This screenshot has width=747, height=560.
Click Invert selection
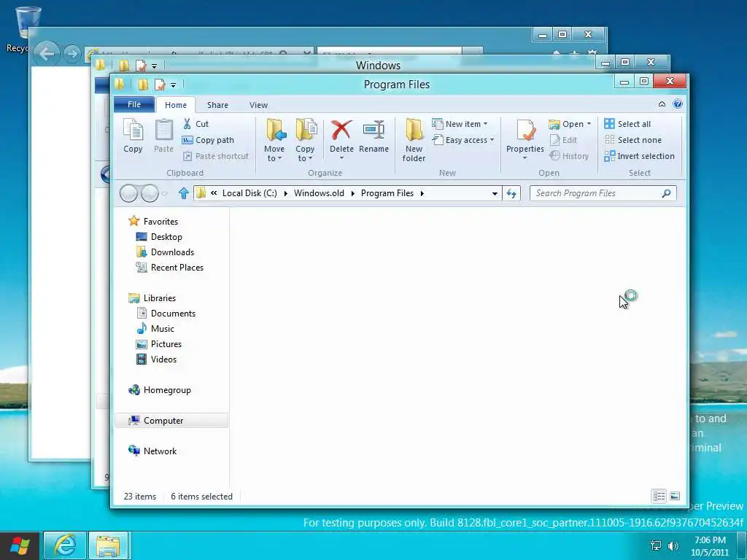click(x=639, y=156)
